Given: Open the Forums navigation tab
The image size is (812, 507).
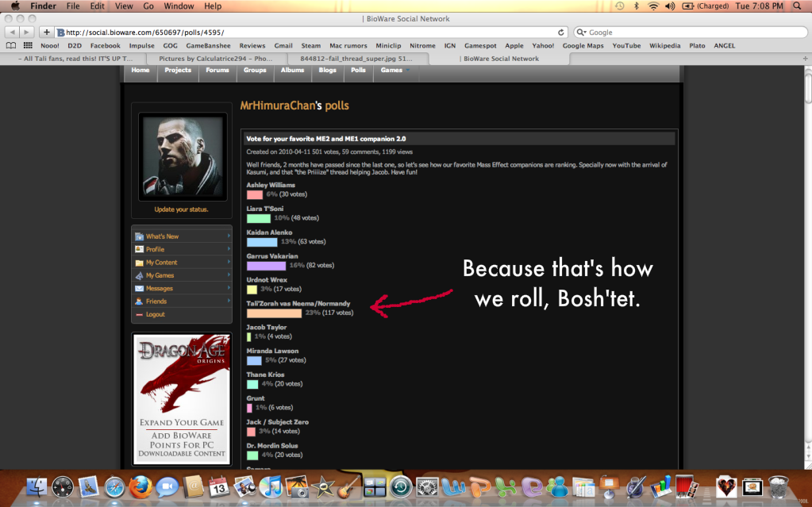Looking at the screenshot, I should point(217,70).
